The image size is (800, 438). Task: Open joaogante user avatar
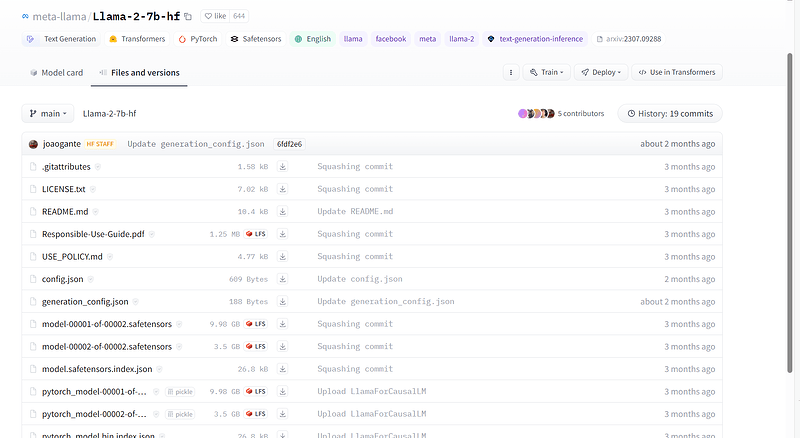(x=33, y=144)
